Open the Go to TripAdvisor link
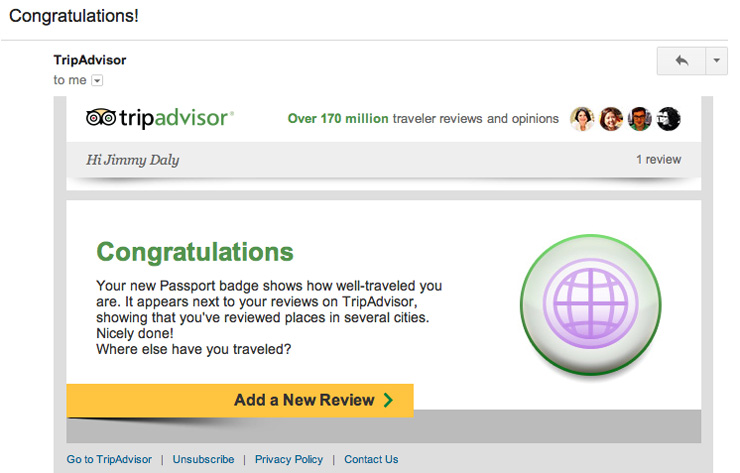This screenshot has width=740, height=473. [109, 460]
